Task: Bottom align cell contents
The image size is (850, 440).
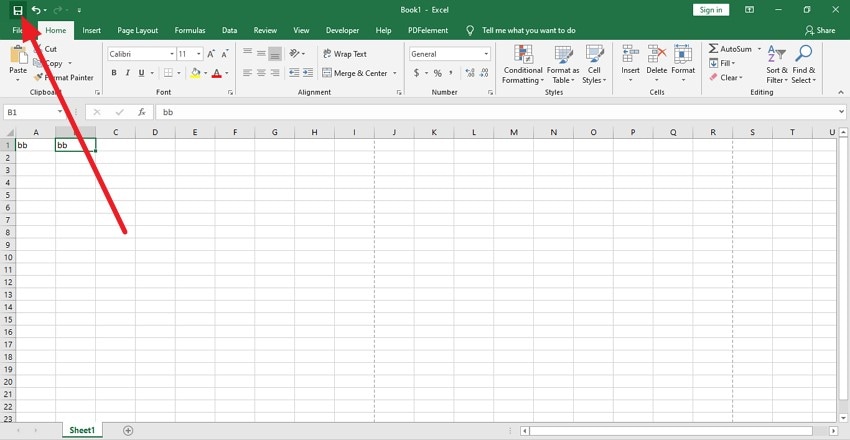Action: click(x=275, y=53)
